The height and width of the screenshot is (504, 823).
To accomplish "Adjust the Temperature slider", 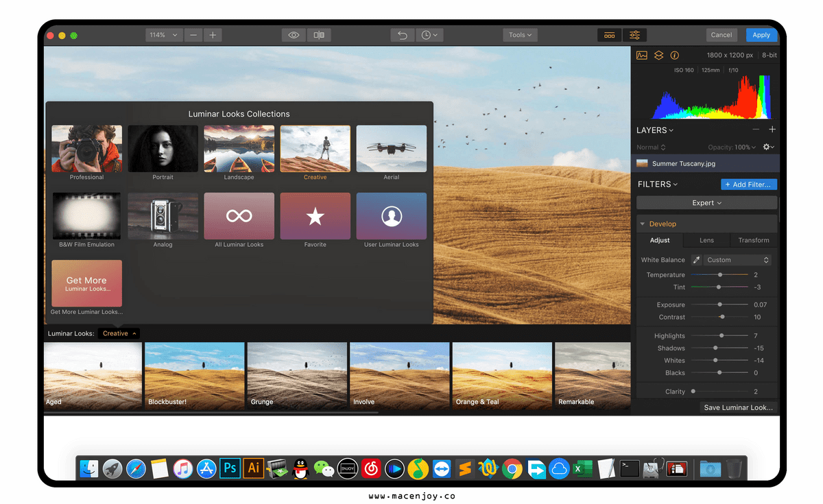I will (x=719, y=275).
